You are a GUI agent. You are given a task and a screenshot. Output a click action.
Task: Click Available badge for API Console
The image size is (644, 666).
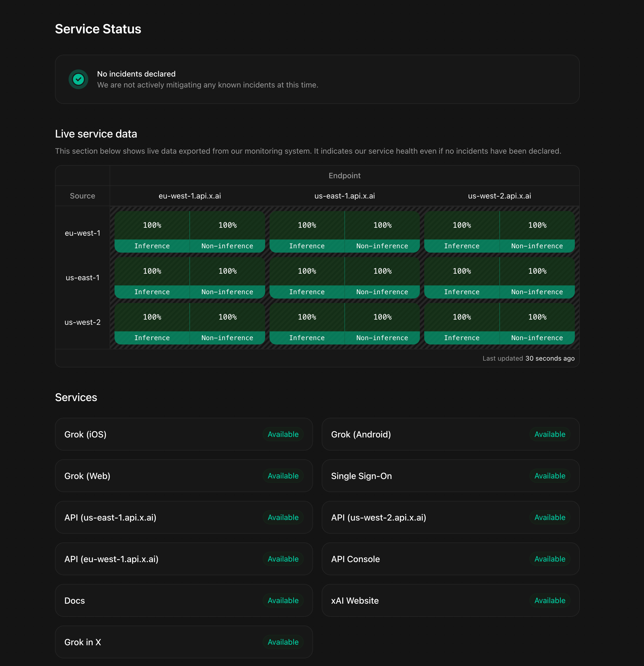pos(550,559)
